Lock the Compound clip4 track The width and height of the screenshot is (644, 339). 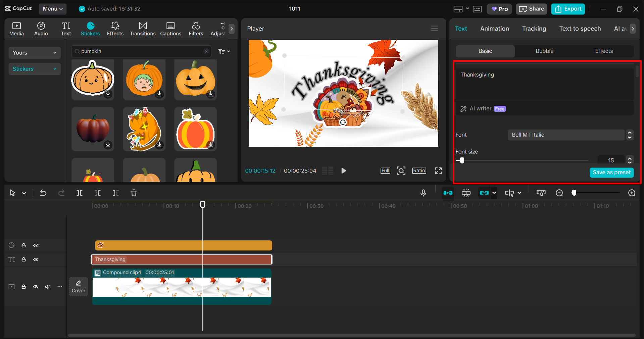(23, 287)
